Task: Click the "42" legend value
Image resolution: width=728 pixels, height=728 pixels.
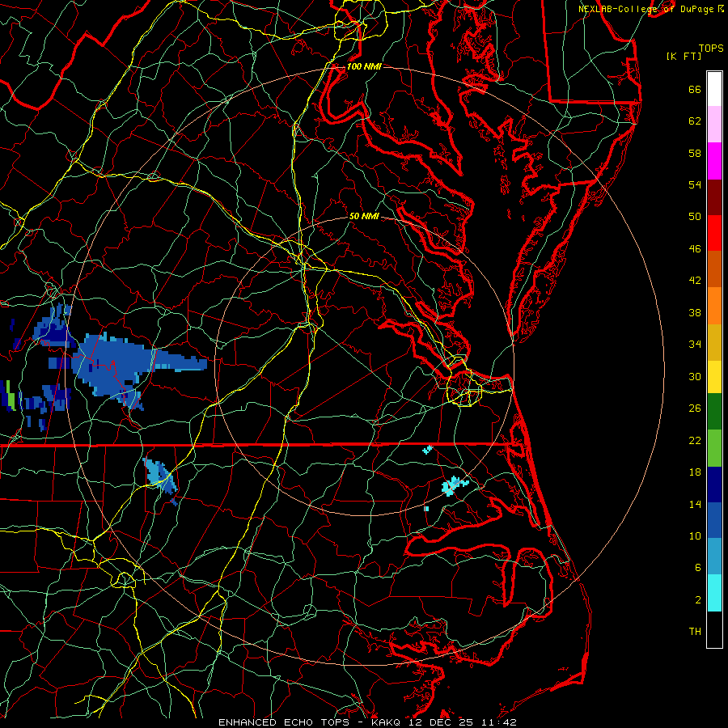Action: tap(695, 281)
